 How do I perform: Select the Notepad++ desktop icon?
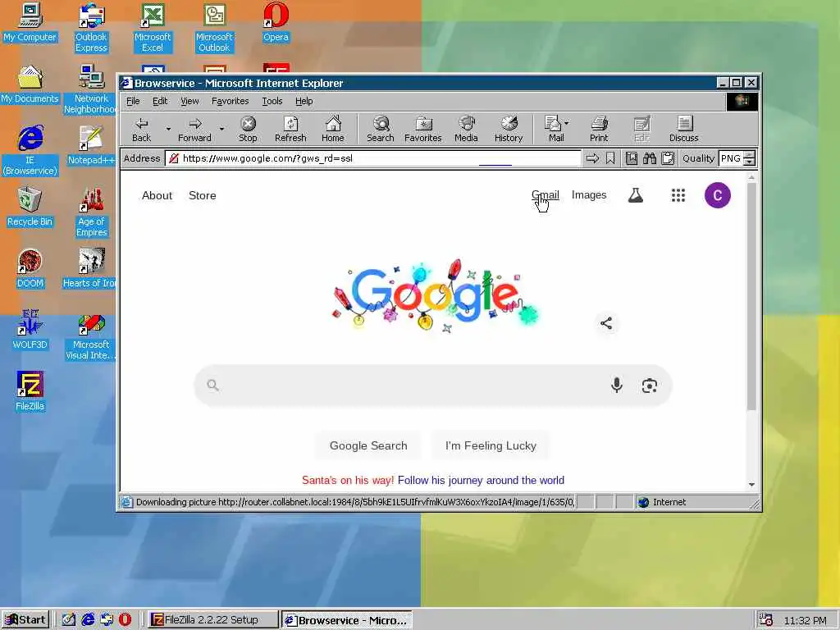[91, 145]
